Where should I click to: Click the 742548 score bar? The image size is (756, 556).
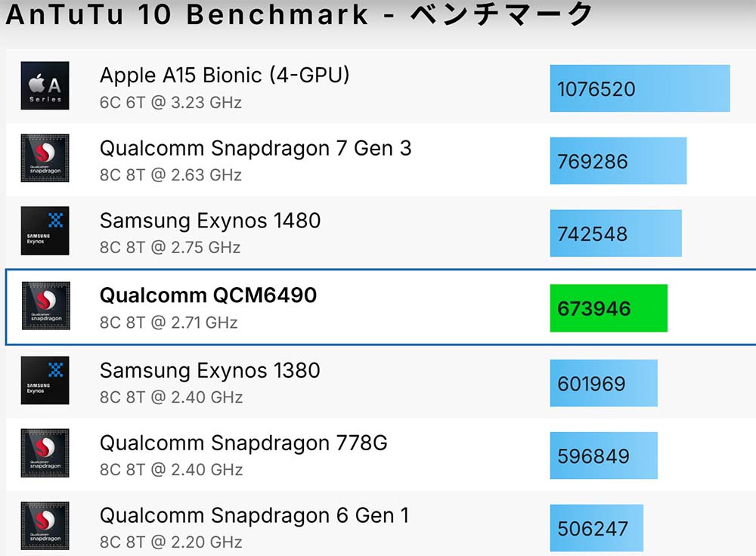coord(615,233)
